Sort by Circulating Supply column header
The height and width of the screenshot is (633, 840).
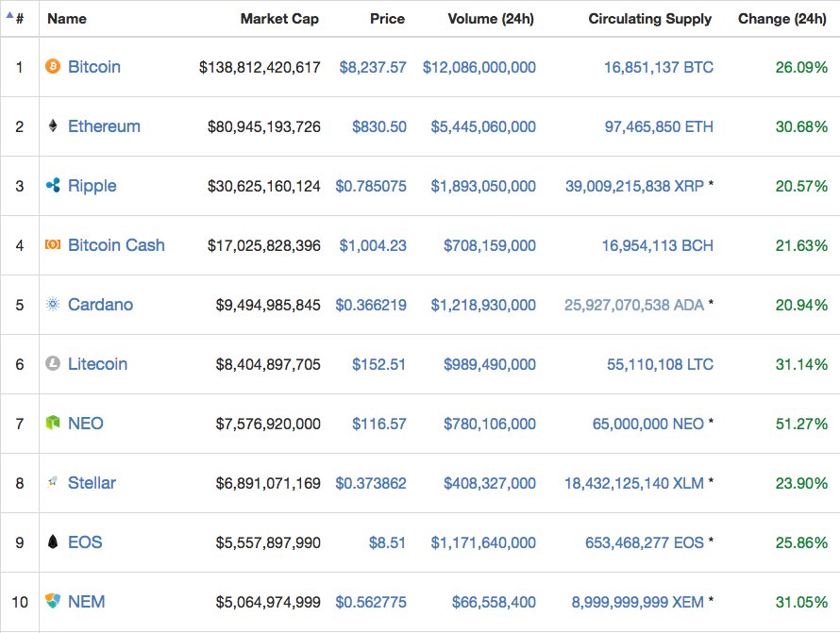click(650, 19)
